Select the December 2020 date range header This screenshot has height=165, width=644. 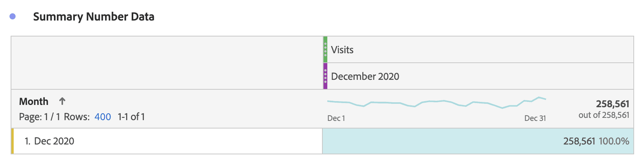tap(365, 76)
